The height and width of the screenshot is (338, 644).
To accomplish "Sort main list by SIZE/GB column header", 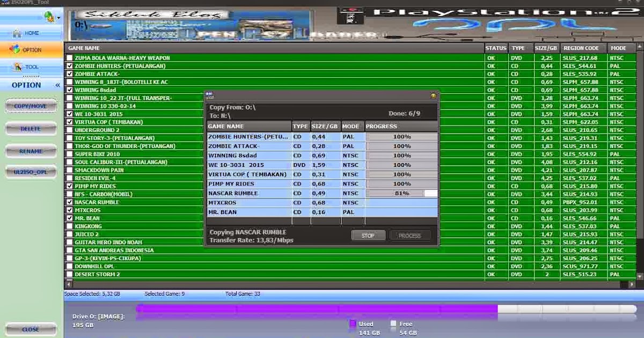I will click(x=546, y=48).
